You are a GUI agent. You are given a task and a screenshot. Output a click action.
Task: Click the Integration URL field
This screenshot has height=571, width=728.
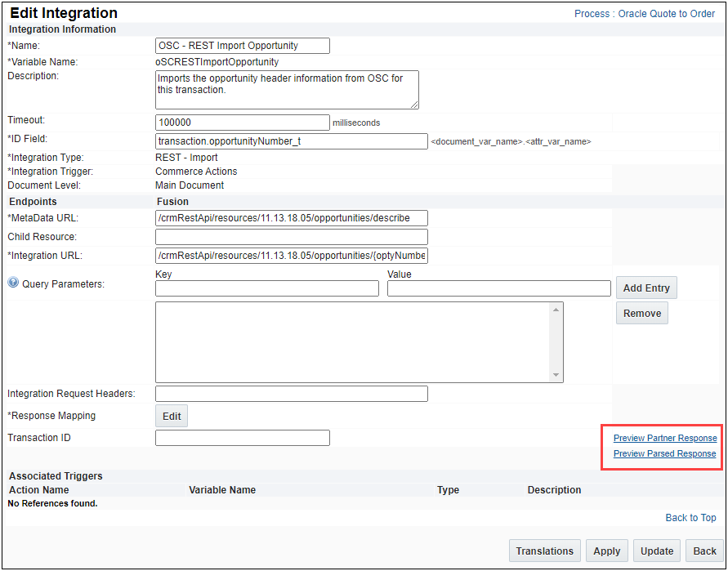[x=291, y=256]
